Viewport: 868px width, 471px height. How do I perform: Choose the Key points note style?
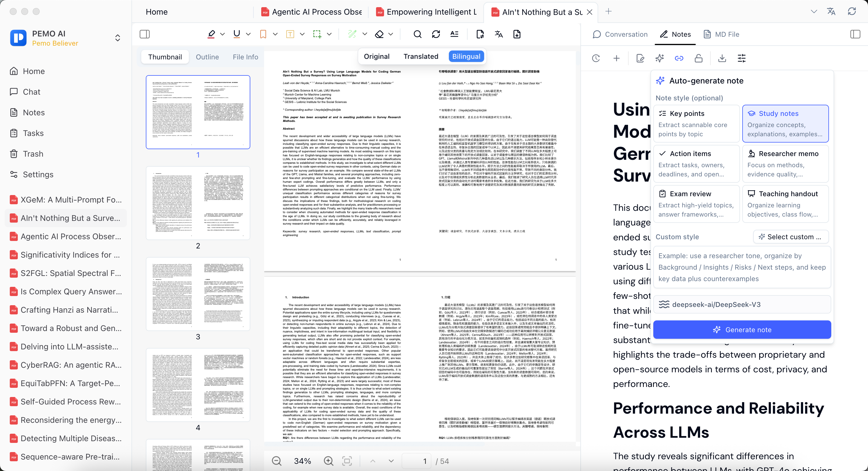click(x=696, y=123)
